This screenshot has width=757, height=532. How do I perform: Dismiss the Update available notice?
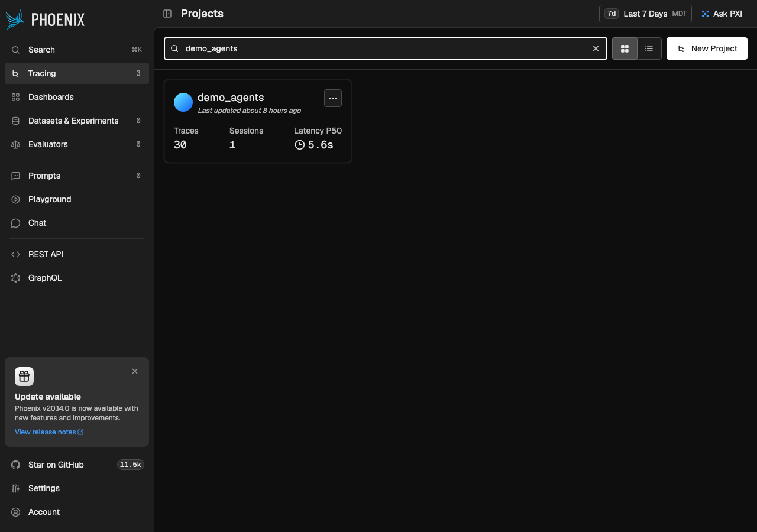coord(135,371)
